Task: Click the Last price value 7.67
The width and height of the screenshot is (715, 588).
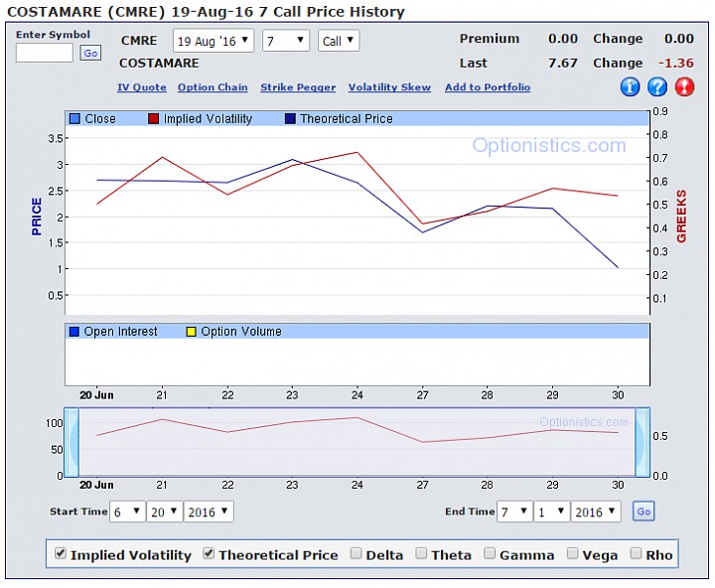Action: pyautogui.click(x=563, y=63)
